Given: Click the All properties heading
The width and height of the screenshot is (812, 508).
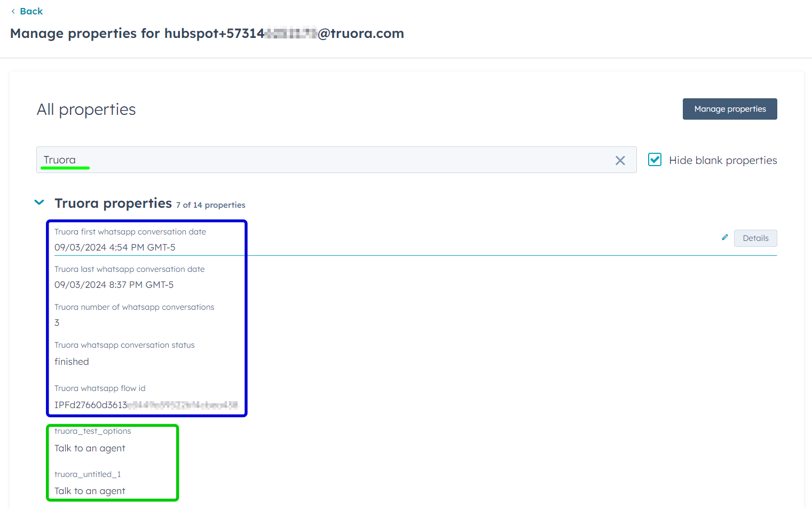Looking at the screenshot, I should 86,110.
